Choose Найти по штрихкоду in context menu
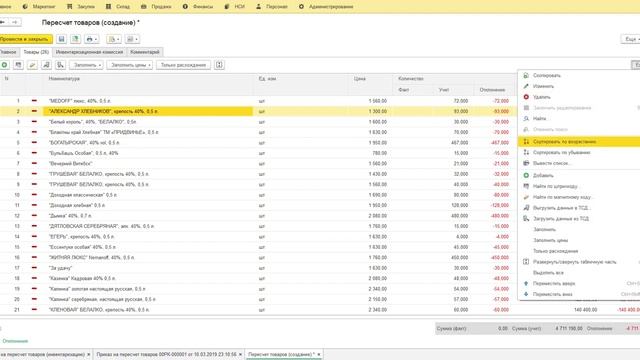This screenshot has height=360, width=640. click(x=579, y=186)
